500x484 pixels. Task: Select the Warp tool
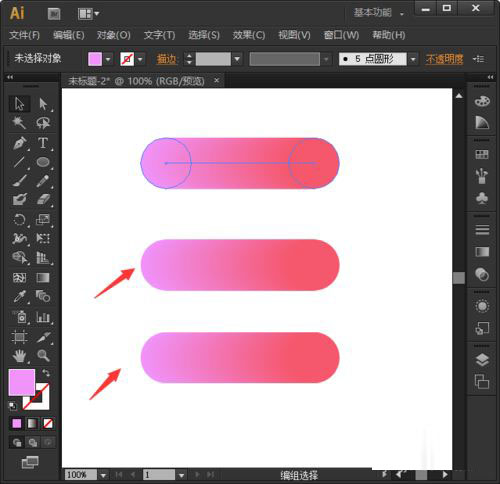[x=20, y=238]
